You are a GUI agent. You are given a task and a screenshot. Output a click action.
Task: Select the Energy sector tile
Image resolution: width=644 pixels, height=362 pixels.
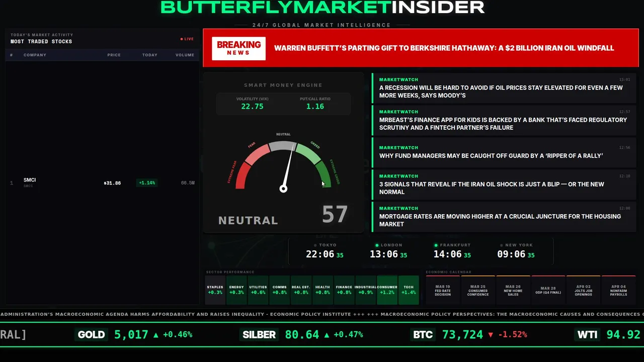(236, 290)
